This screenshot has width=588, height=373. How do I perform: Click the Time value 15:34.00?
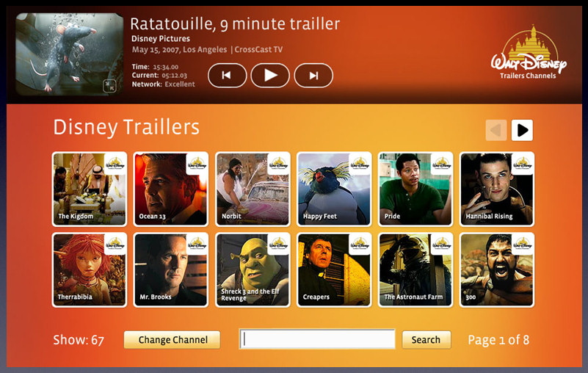[165, 67]
